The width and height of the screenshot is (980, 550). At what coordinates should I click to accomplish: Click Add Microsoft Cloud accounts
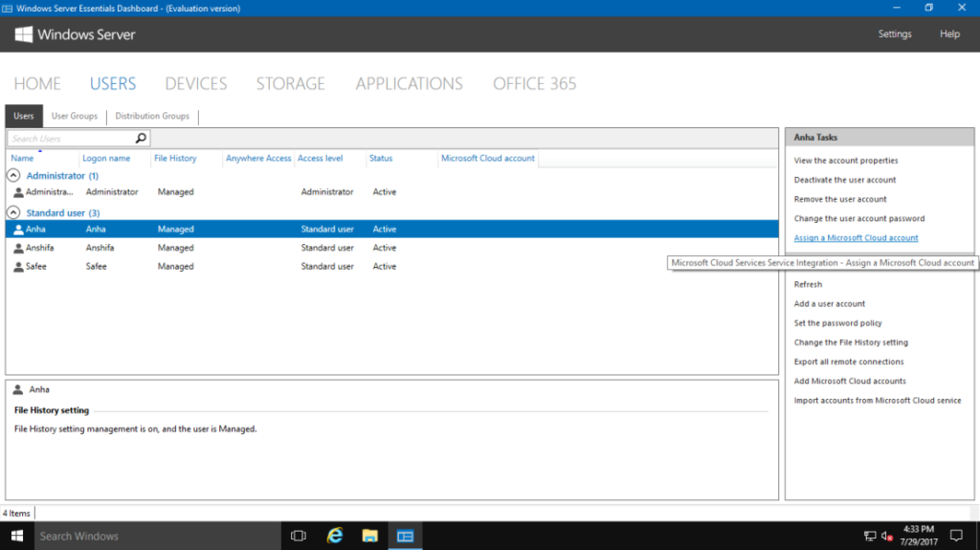coord(850,382)
